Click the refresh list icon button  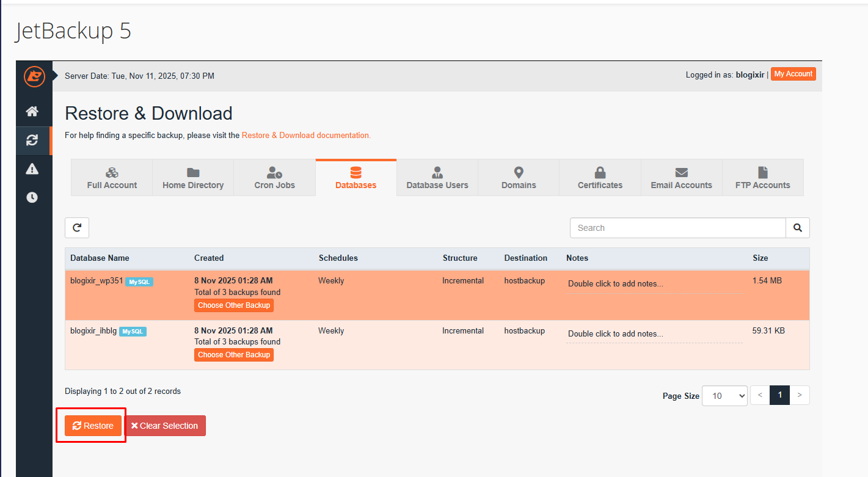(x=77, y=228)
